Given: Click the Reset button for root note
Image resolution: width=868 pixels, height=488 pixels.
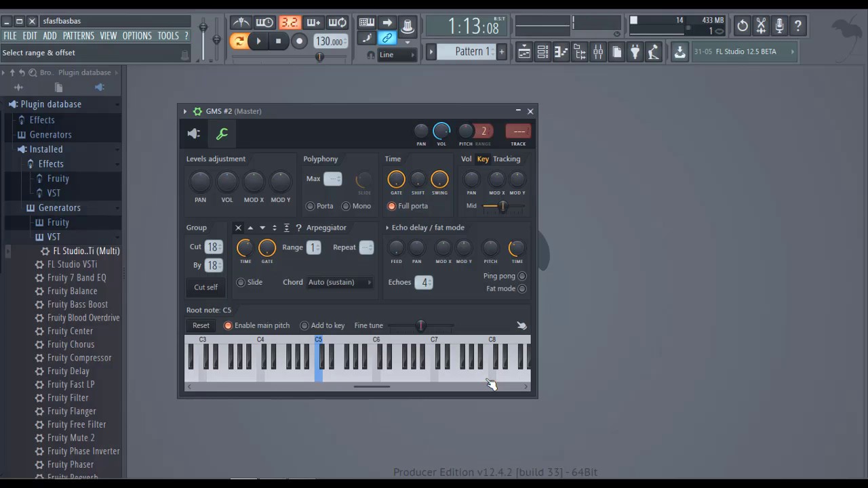Looking at the screenshot, I should [x=201, y=325].
